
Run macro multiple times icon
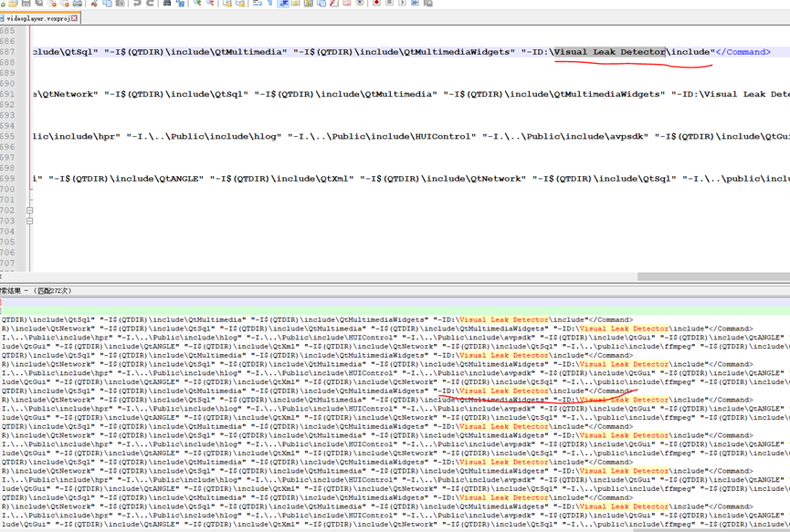pos(416,3)
